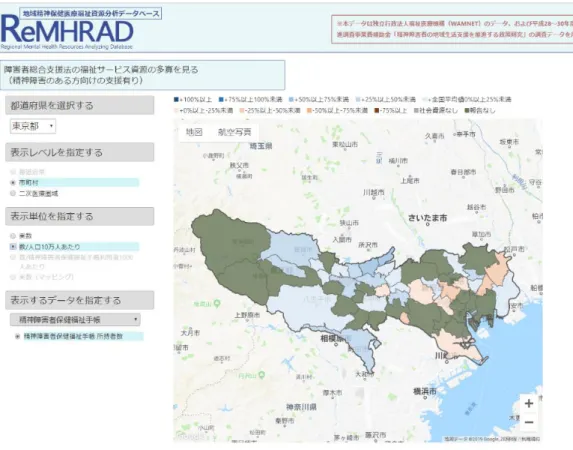Click the +100%以上 legend swatch

coord(176,99)
